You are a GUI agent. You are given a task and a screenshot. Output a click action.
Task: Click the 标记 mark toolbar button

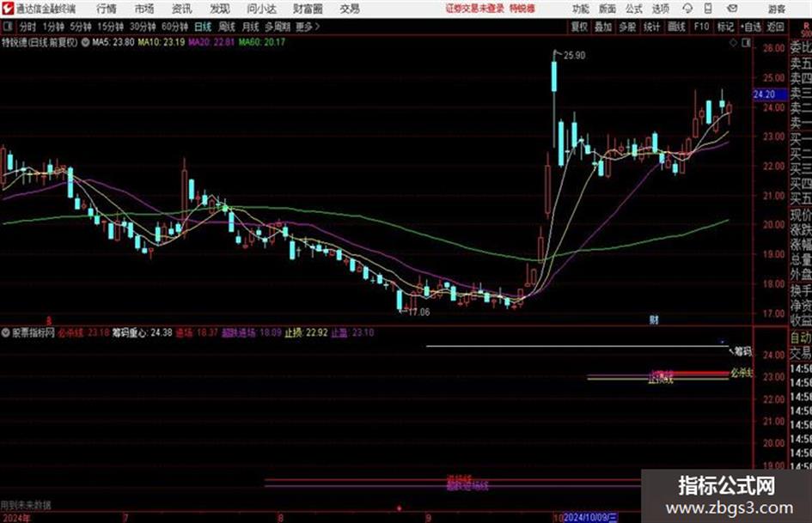click(x=725, y=27)
